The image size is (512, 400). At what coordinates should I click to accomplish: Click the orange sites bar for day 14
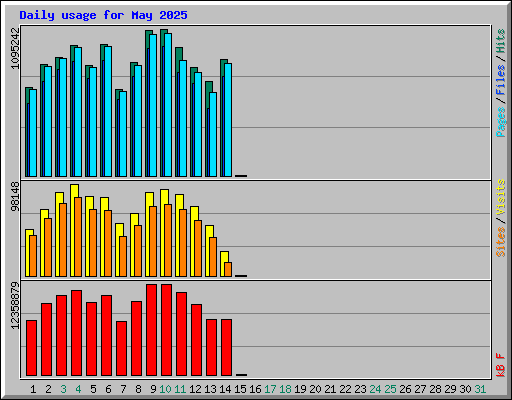[228, 269]
